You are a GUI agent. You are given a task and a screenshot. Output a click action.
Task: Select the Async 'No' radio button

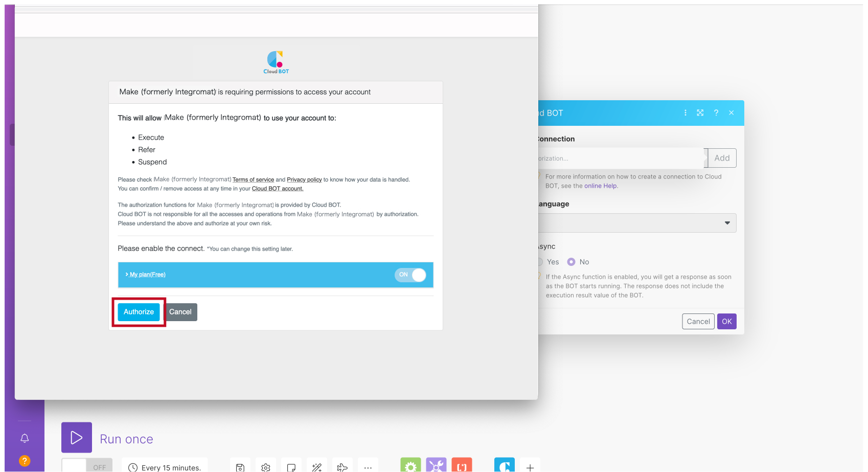click(572, 262)
